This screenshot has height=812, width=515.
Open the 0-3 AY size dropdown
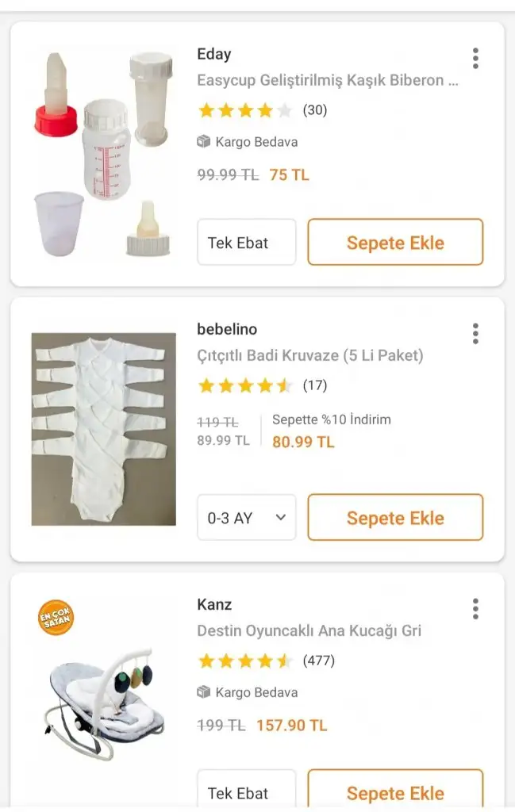click(x=246, y=518)
